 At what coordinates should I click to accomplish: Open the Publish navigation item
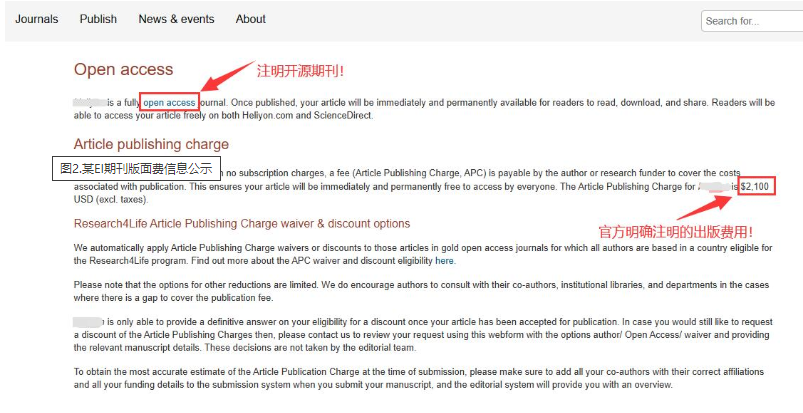[98, 19]
